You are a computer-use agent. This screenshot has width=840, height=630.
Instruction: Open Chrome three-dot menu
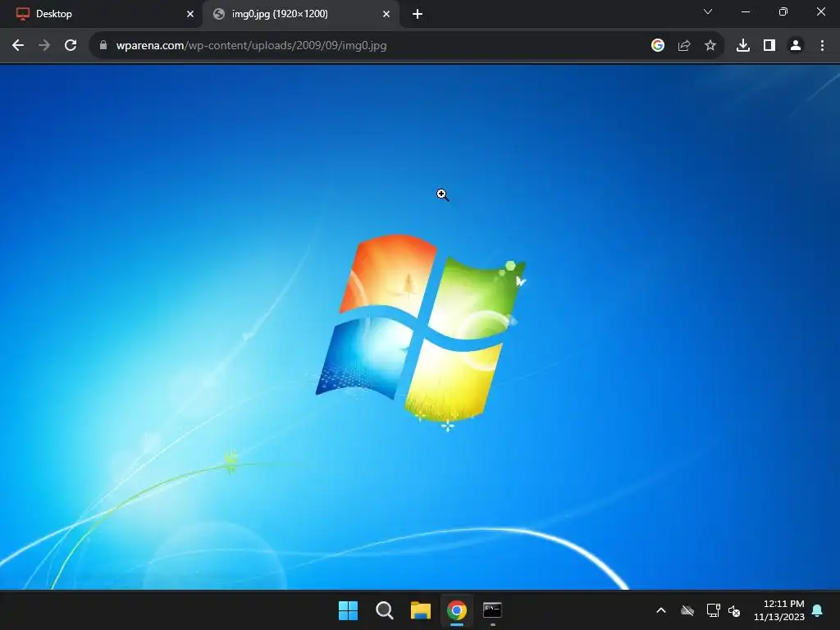point(822,46)
